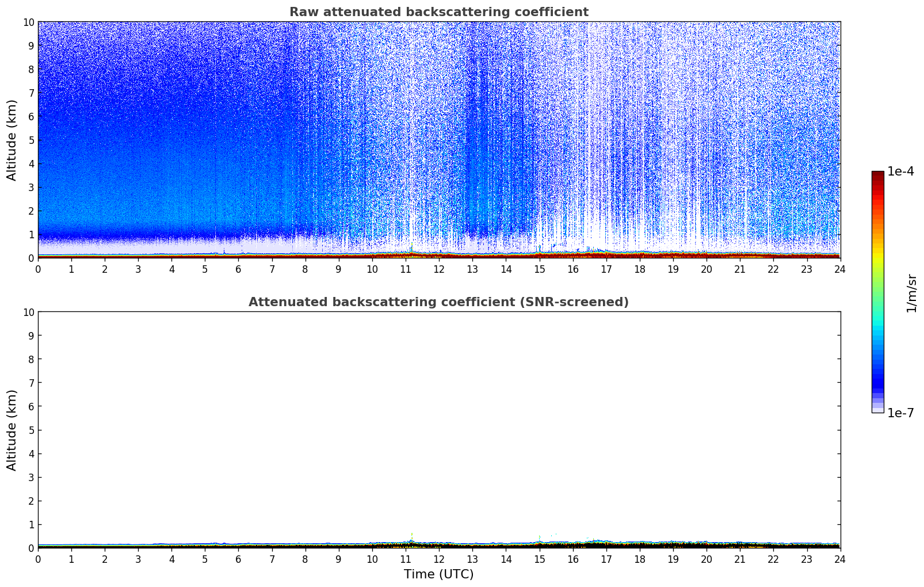This screenshot has width=924, height=587.
Task: Click the "Raw attenuated backscattering coefficient" title
Action: coord(438,12)
